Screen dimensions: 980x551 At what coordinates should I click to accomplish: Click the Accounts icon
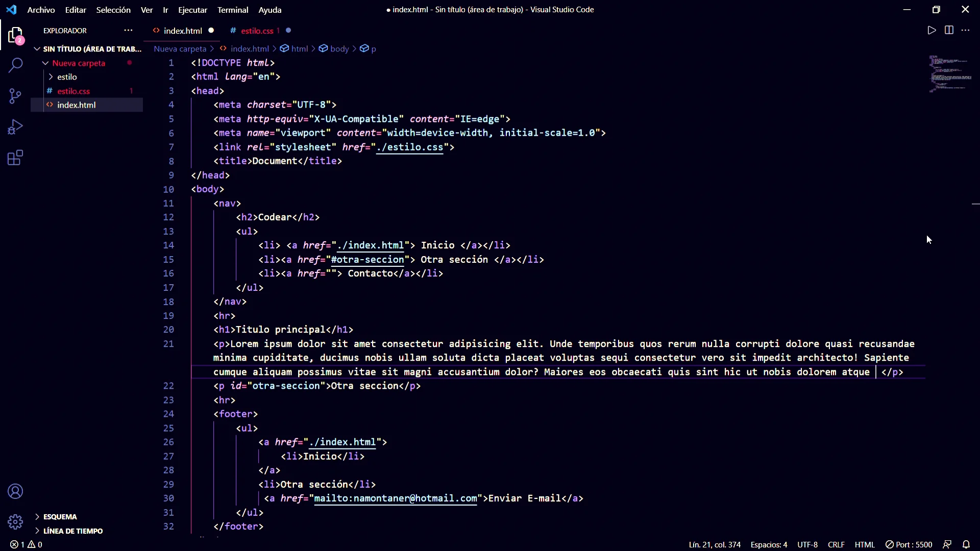pyautogui.click(x=15, y=491)
